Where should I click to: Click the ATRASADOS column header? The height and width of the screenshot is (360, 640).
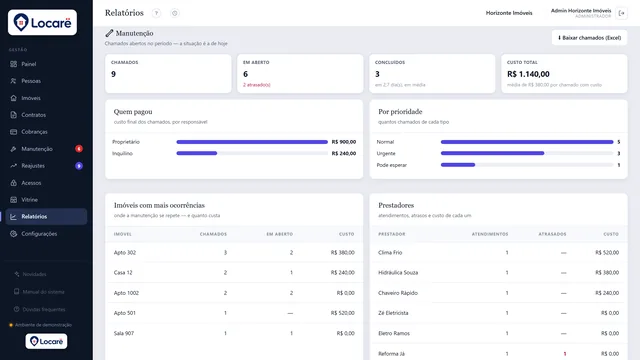[552, 234]
